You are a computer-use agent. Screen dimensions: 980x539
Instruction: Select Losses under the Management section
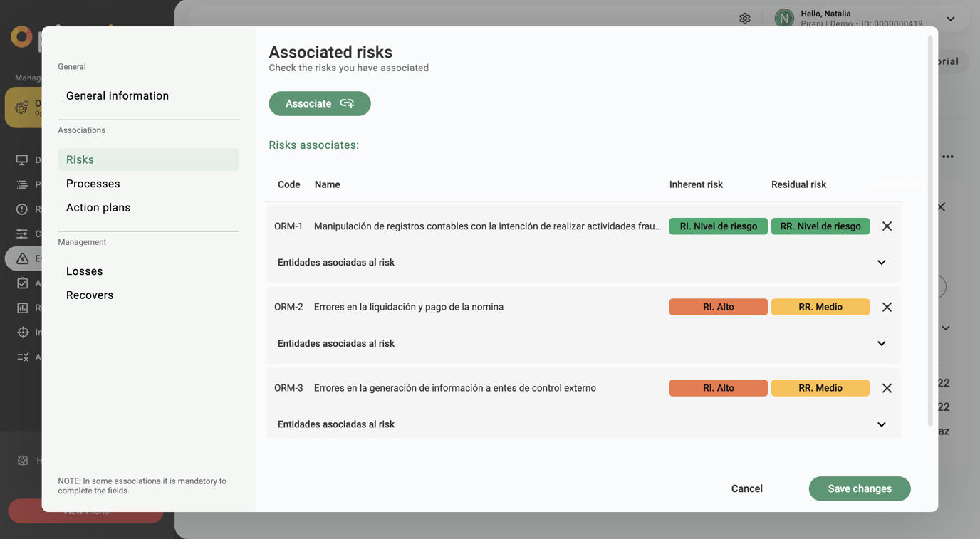pyautogui.click(x=84, y=271)
